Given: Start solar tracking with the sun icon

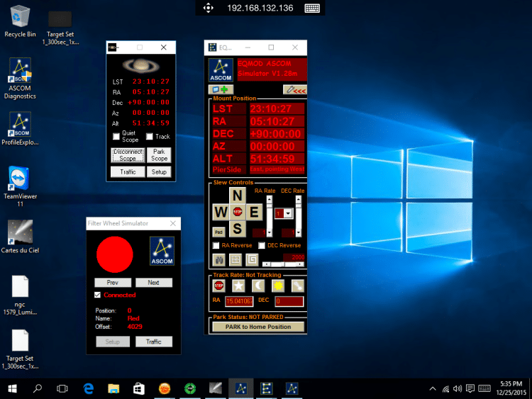Looking at the screenshot, I should pyautogui.click(x=278, y=286).
